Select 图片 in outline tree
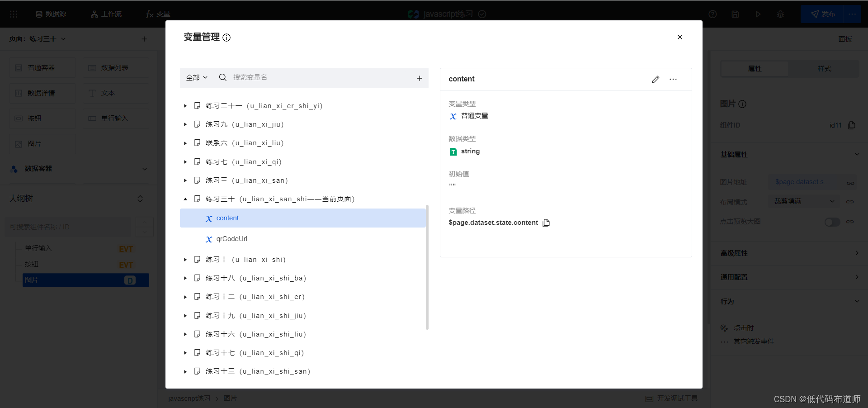Viewport: 868px width, 408px height. pyautogui.click(x=86, y=280)
